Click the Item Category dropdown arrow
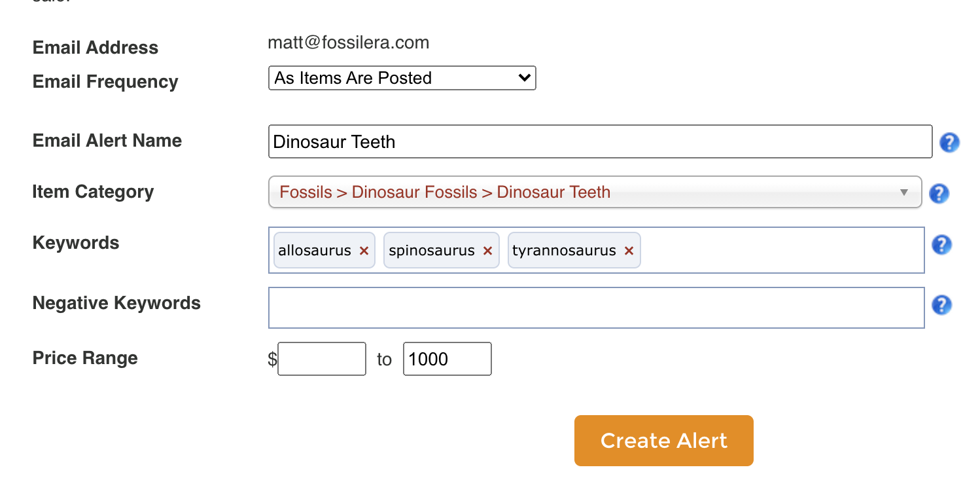This screenshot has width=980, height=478. 903,193
